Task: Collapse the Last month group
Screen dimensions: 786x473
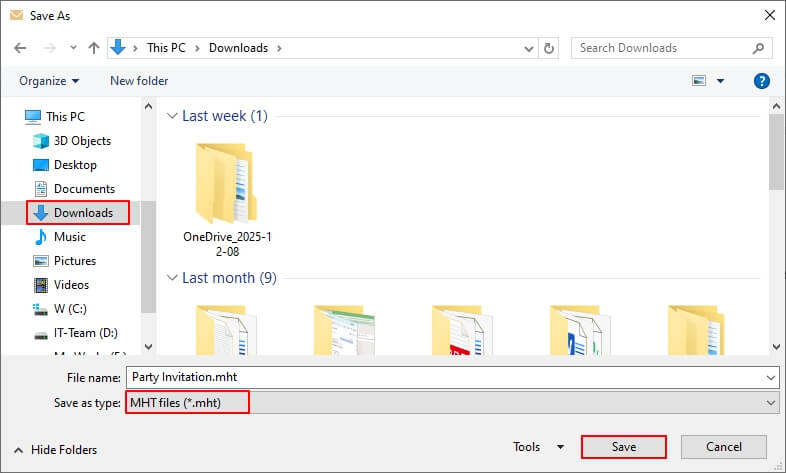Action: tap(172, 278)
